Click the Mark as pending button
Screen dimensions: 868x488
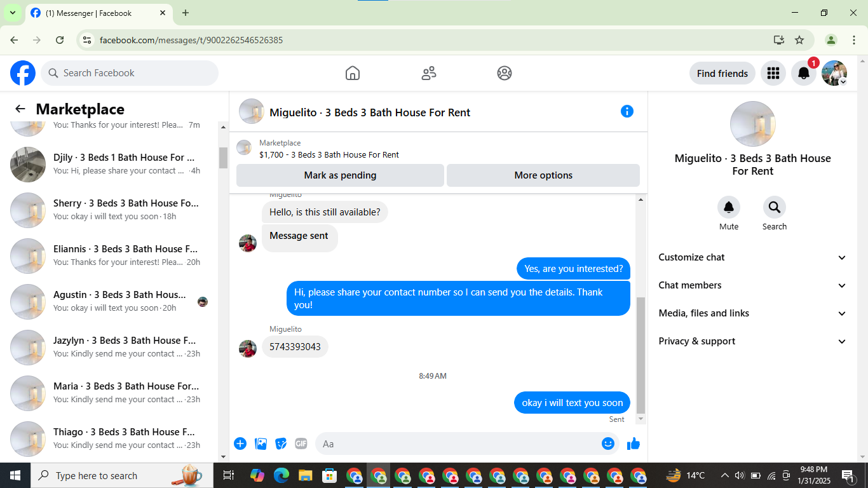[x=340, y=175]
